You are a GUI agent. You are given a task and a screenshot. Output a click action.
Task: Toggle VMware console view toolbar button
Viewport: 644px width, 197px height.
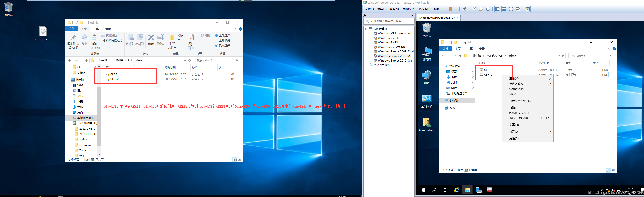tap(528, 9)
